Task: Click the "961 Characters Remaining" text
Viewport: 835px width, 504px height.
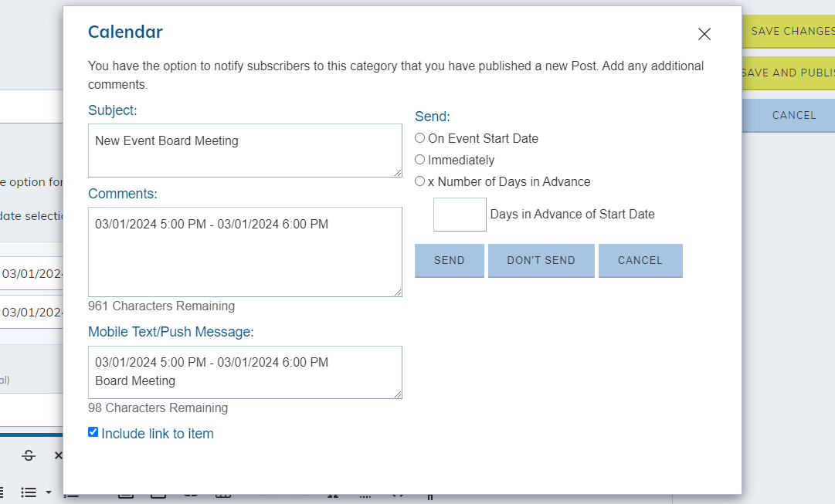Action: [x=161, y=306]
